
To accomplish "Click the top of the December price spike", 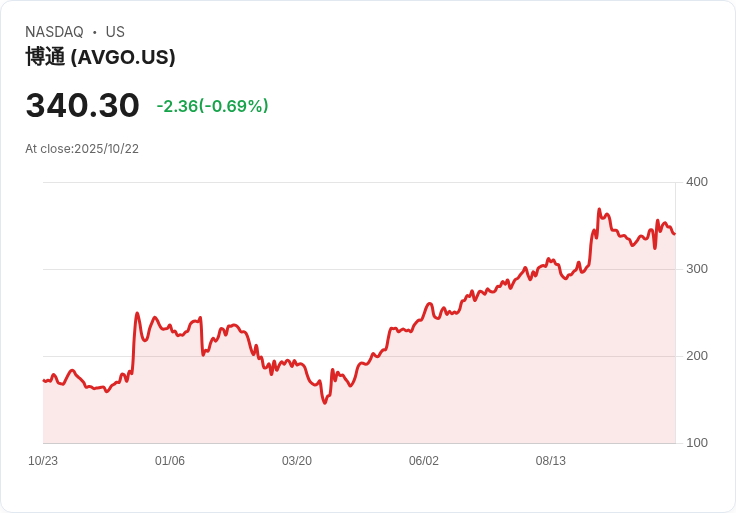I will pos(137,314).
